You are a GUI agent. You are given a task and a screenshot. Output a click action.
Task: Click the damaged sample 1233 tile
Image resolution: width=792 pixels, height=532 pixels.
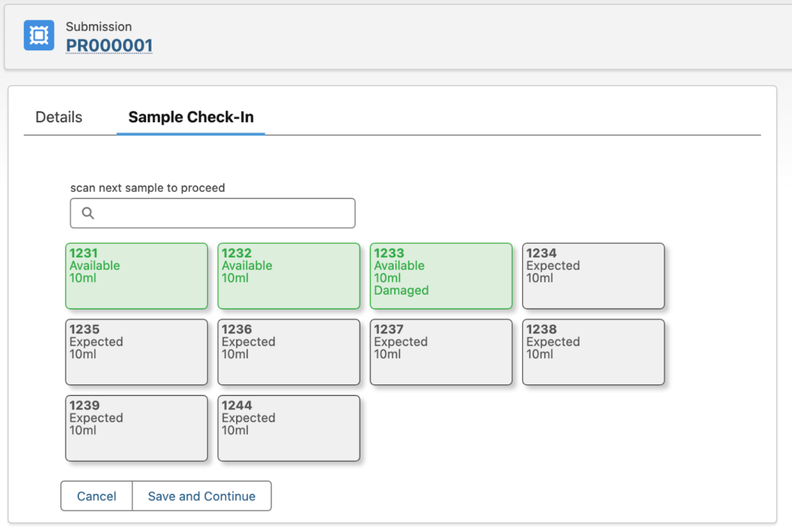[x=441, y=275]
